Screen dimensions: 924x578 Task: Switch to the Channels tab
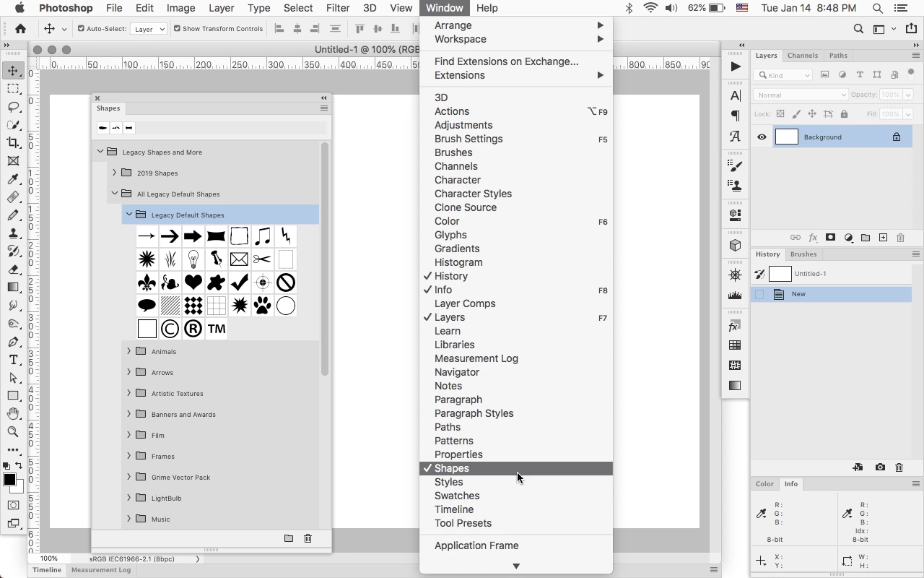point(803,56)
